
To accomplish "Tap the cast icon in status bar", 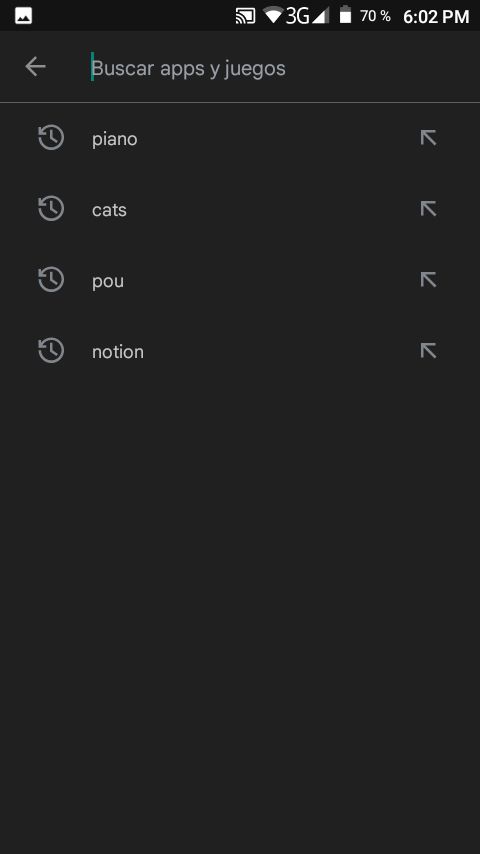I will (x=245, y=16).
